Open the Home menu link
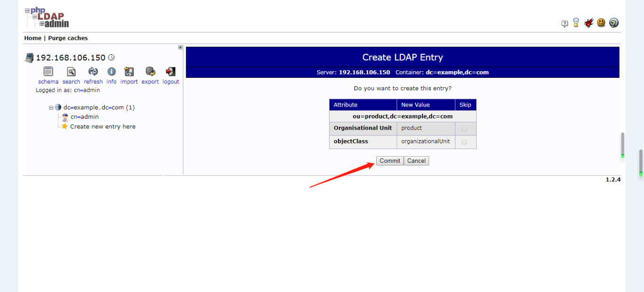 pyautogui.click(x=33, y=38)
